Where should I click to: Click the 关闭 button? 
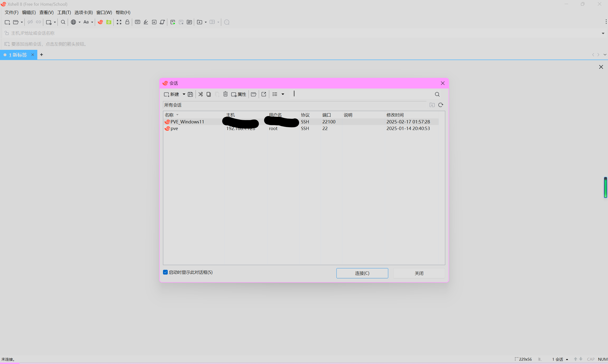(x=419, y=273)
